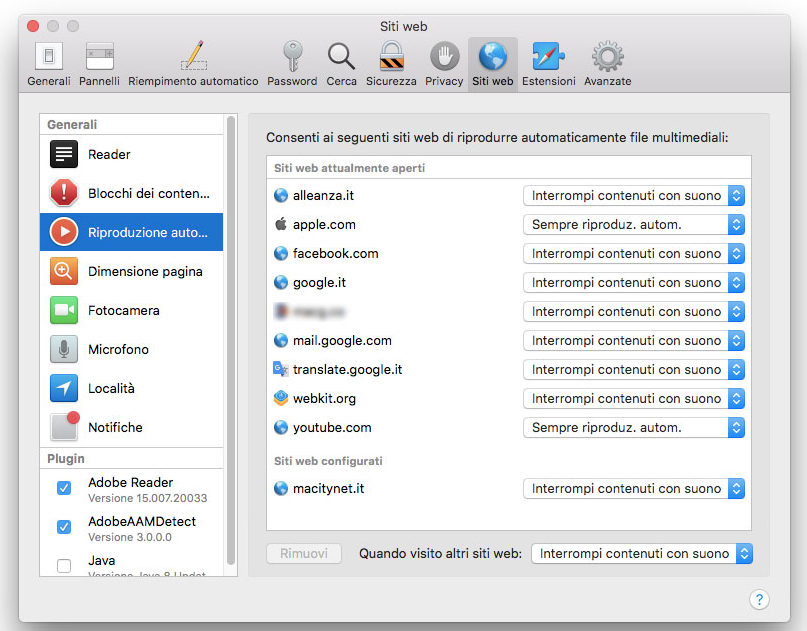The width and height of the screenshot is (807, 631).
Task: Open the Riempimento automatico pane
Action: tap(193, 63)
